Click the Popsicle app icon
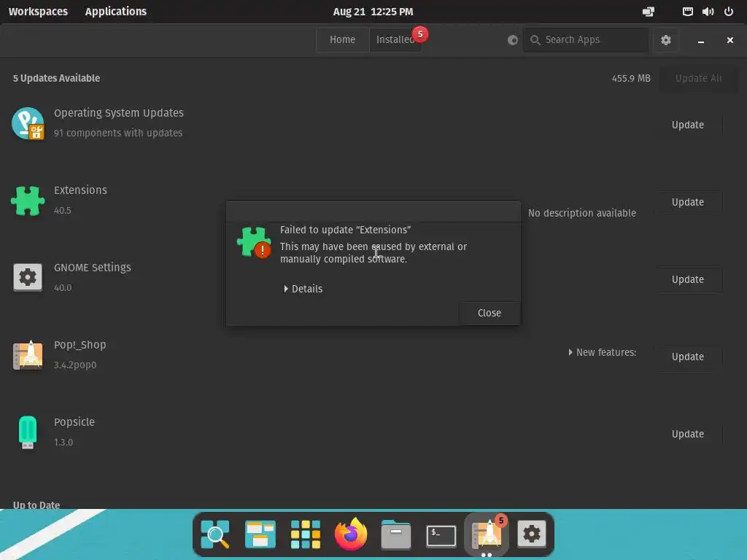Viewport: 747px width, 560px height. pyautogui.click(x=28, y=432)
